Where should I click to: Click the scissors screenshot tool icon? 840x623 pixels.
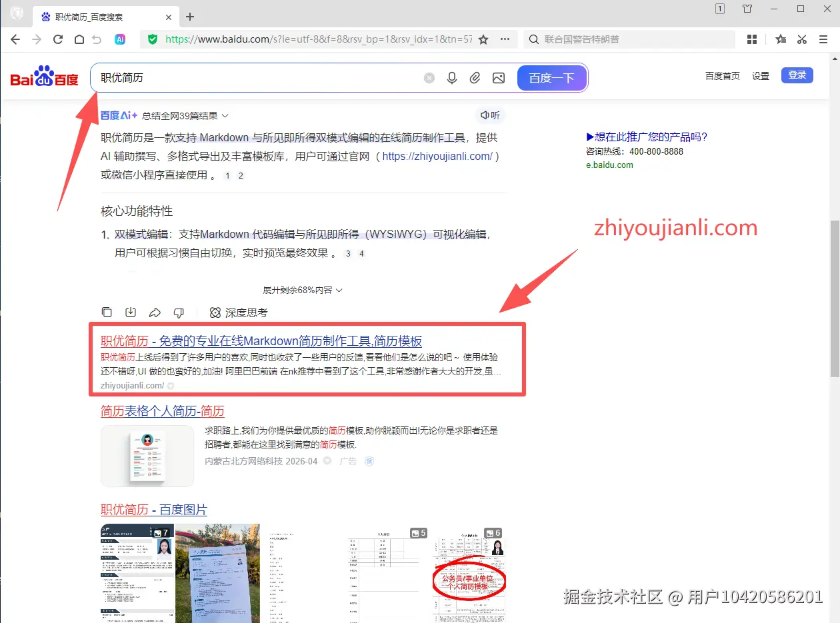click(802, 39)
